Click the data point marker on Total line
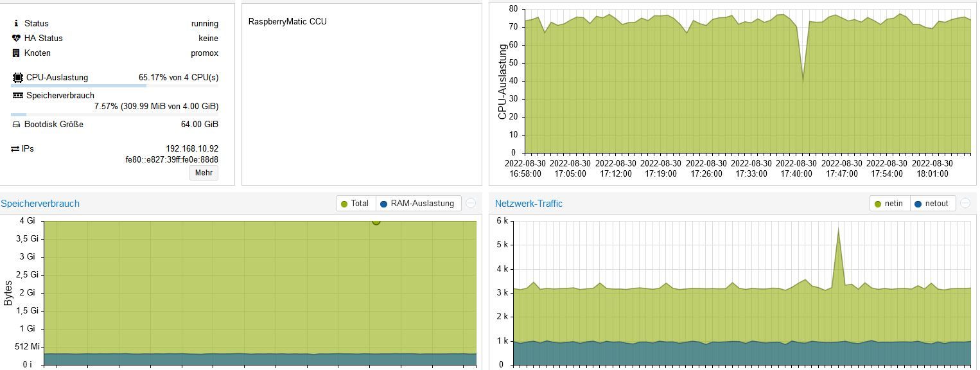Viewport: 980px width, 370px height. (x=376, y=222)
